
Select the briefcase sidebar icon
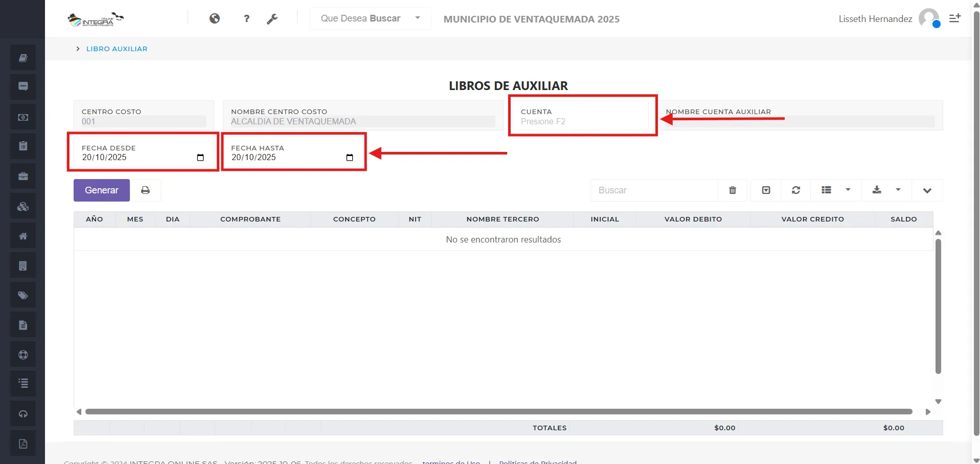[x=22, y=175]
